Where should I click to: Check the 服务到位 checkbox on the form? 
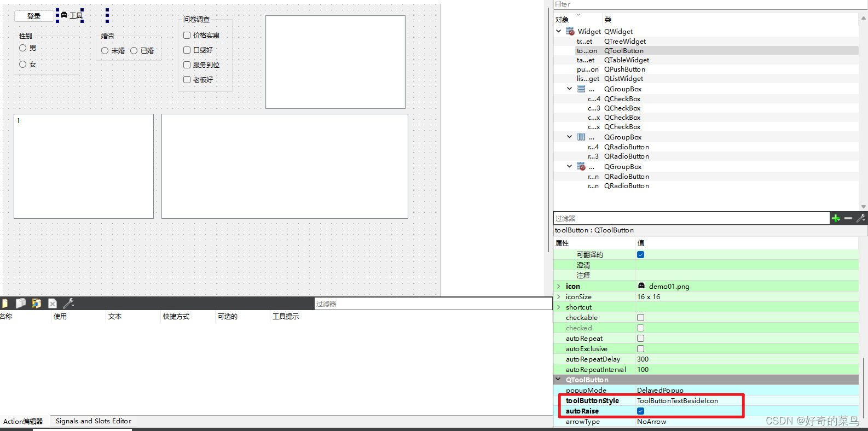tap(187, 65)
